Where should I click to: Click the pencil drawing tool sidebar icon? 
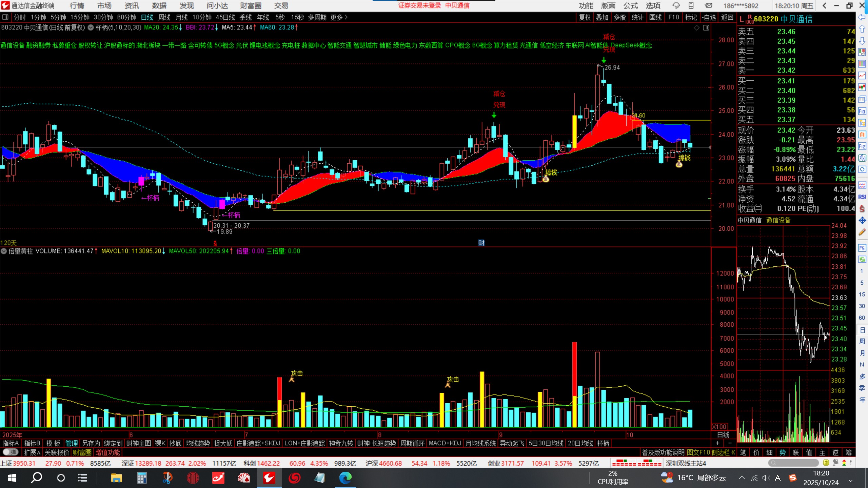[x=862, y=232]
